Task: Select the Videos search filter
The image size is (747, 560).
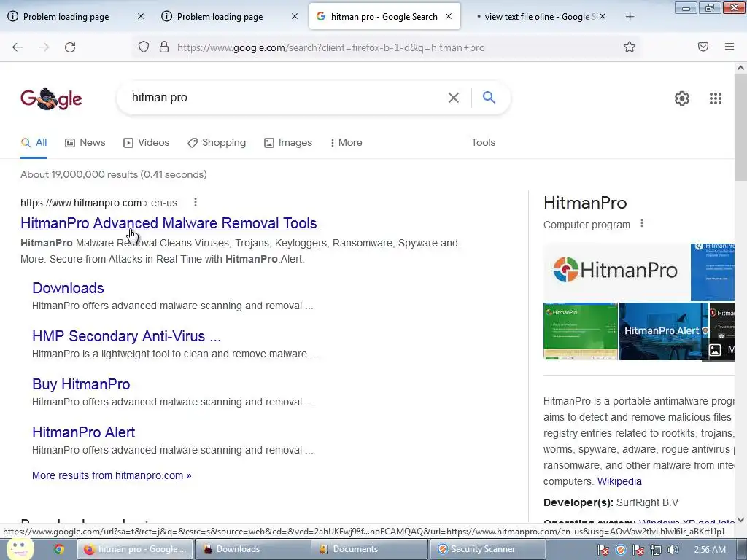Action: pos(146,142)
